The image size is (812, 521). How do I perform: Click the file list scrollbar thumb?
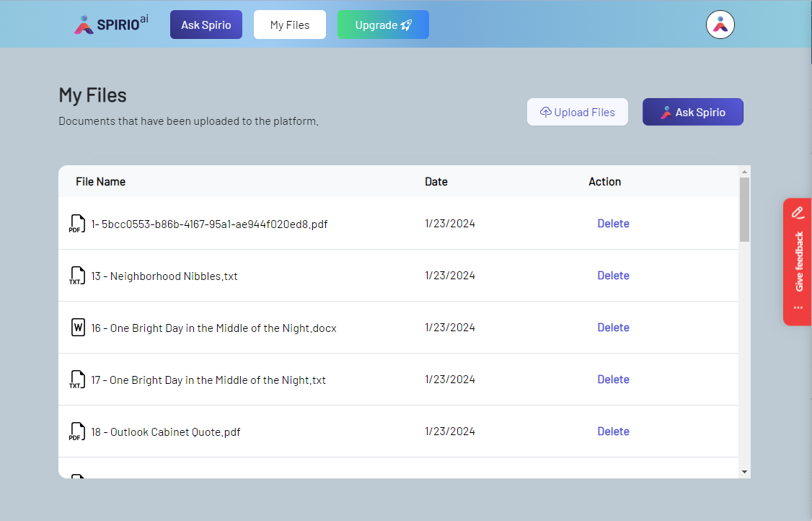(x=744, y=209)
